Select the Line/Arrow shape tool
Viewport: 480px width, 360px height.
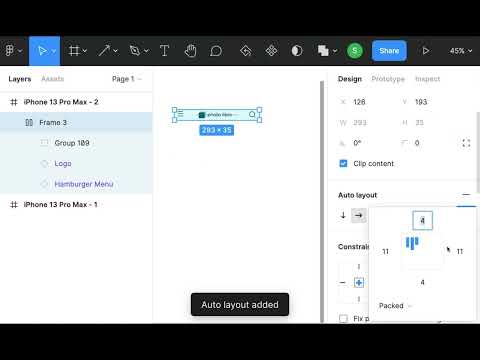click(x=104, y=51)
